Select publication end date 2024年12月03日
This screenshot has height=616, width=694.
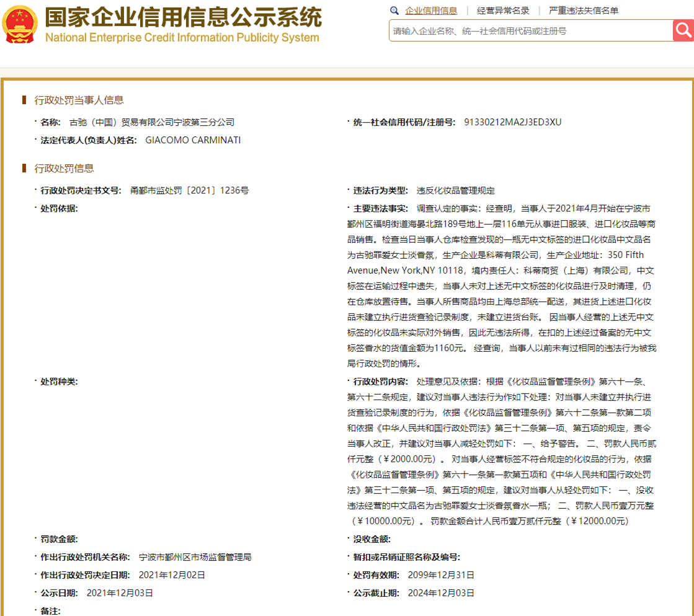tap(441, 593)
